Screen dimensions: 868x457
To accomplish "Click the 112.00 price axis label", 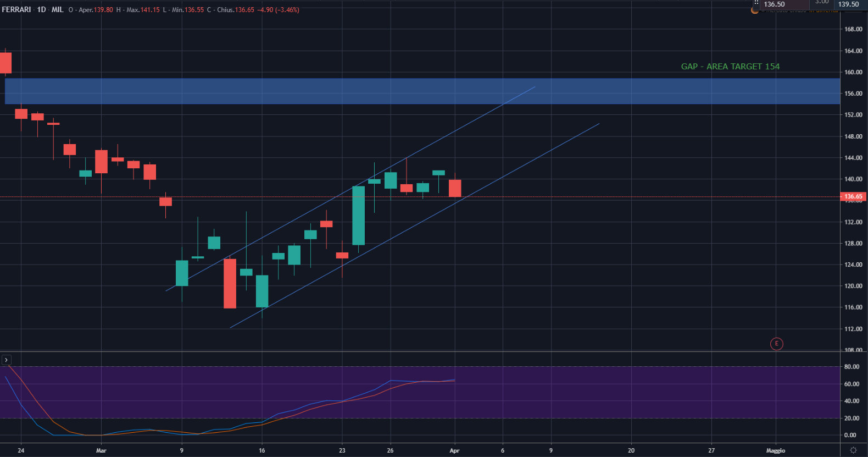I will click(853, 329).
